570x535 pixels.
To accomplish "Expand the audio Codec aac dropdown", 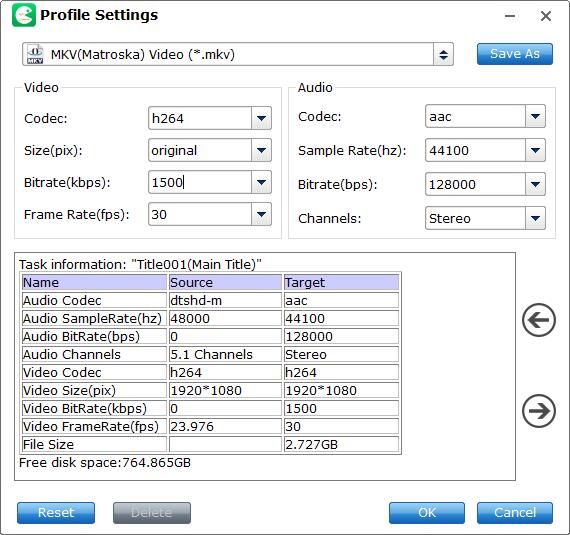I will point(535,116).
